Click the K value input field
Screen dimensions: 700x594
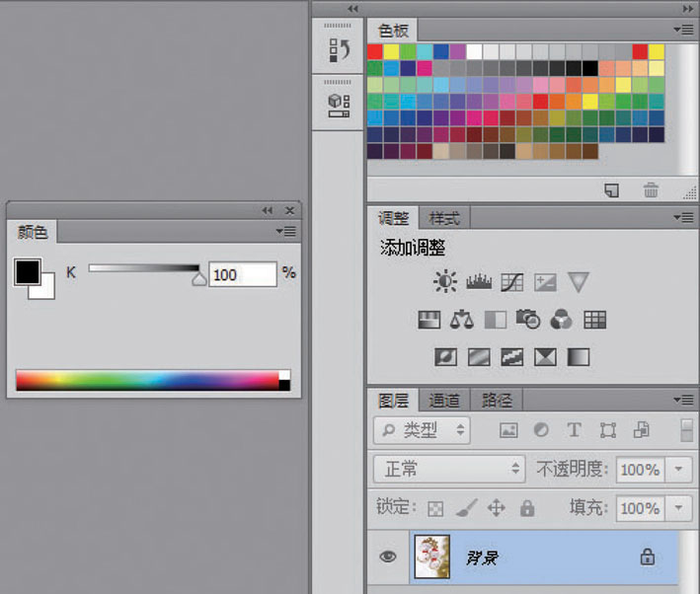242,274
